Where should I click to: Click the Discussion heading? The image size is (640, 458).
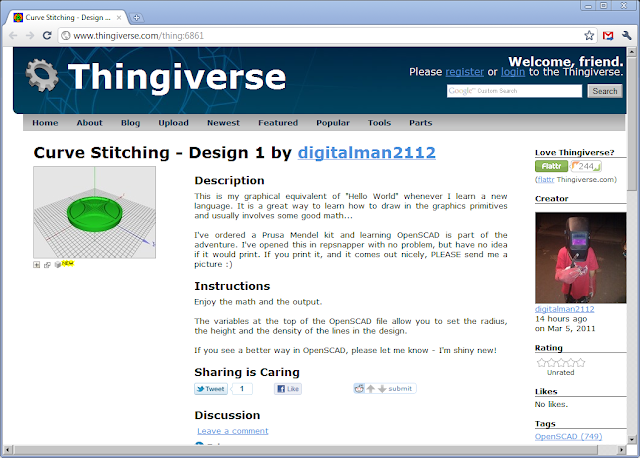pyautogui.click(x=227, y=415)
